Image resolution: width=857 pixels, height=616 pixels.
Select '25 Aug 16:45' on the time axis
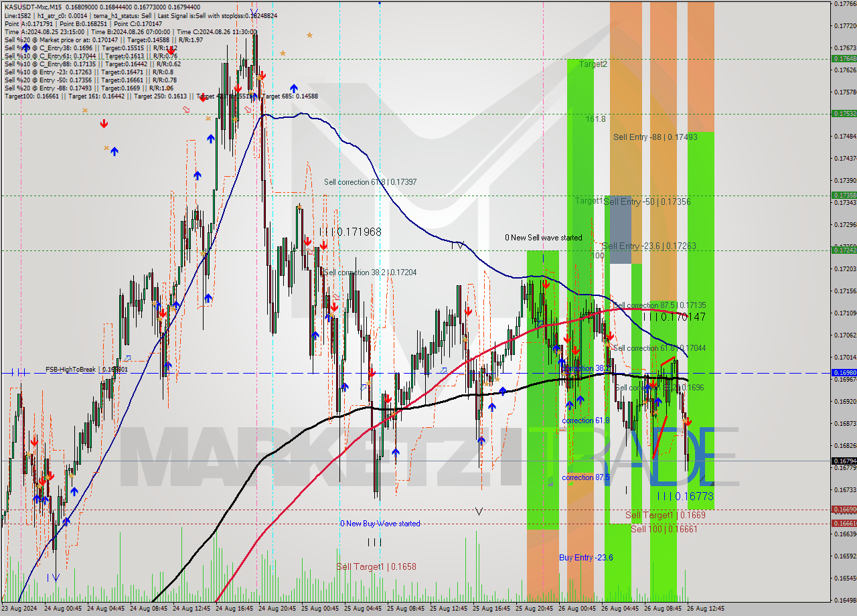click(x=491, y=609)
